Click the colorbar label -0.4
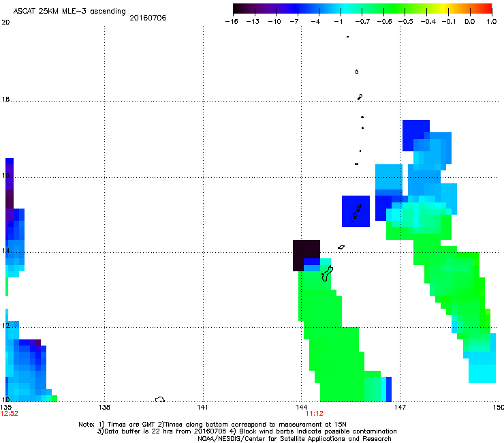 [x=428, y=22]
